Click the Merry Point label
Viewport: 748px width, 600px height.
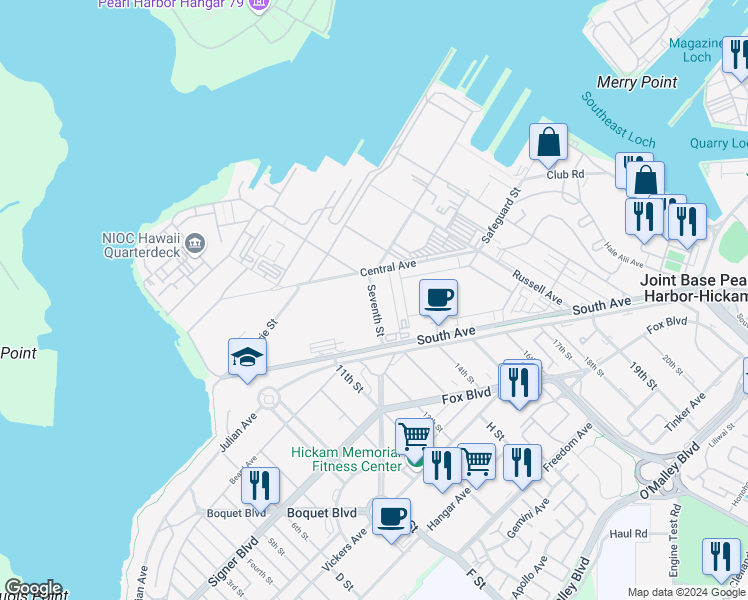coord(637,82)
